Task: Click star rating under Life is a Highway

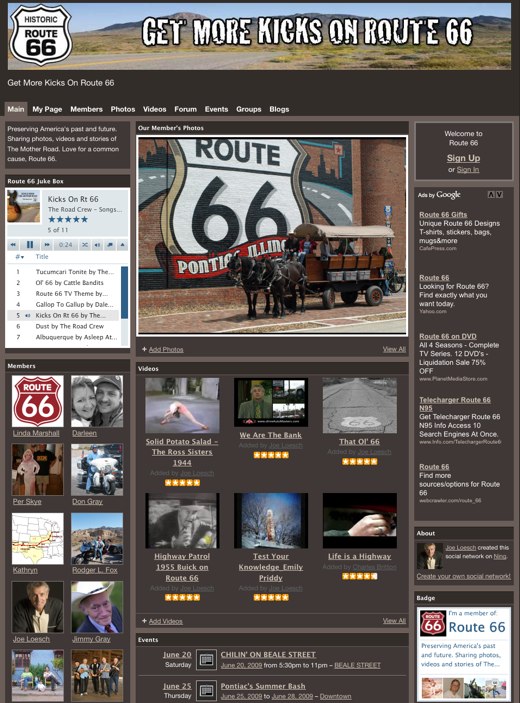Action: 360,576
